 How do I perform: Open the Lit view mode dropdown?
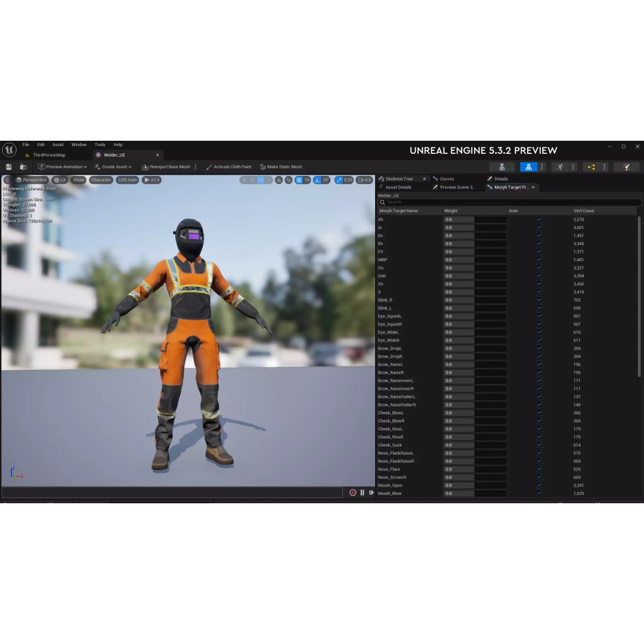coord(60,180)
